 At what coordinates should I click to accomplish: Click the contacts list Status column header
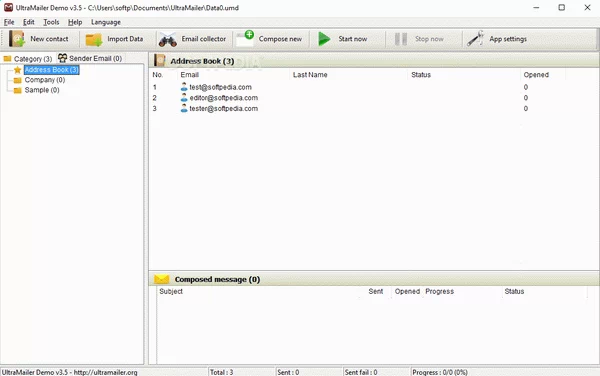click(x=421, y=75)
